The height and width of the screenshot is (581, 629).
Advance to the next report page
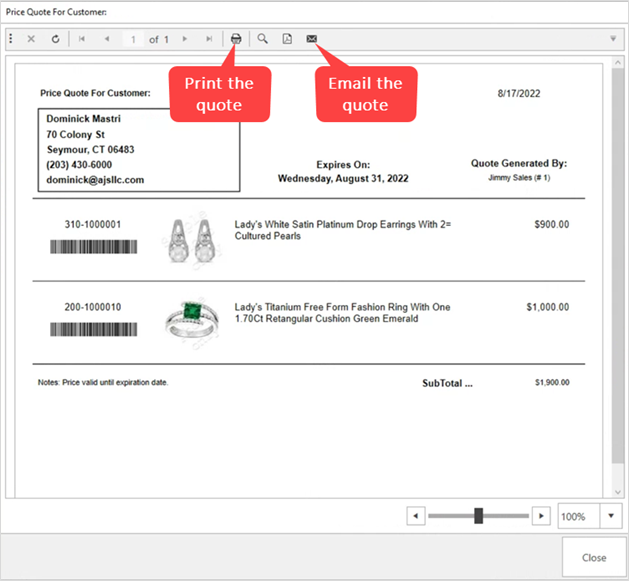(185, 39)
